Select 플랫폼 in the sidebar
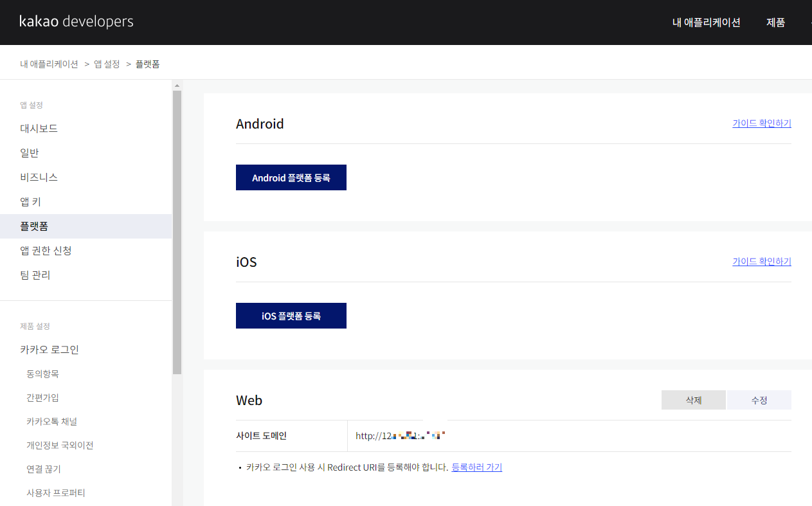This screenshot has height=506, width=812. click(86, 226)
